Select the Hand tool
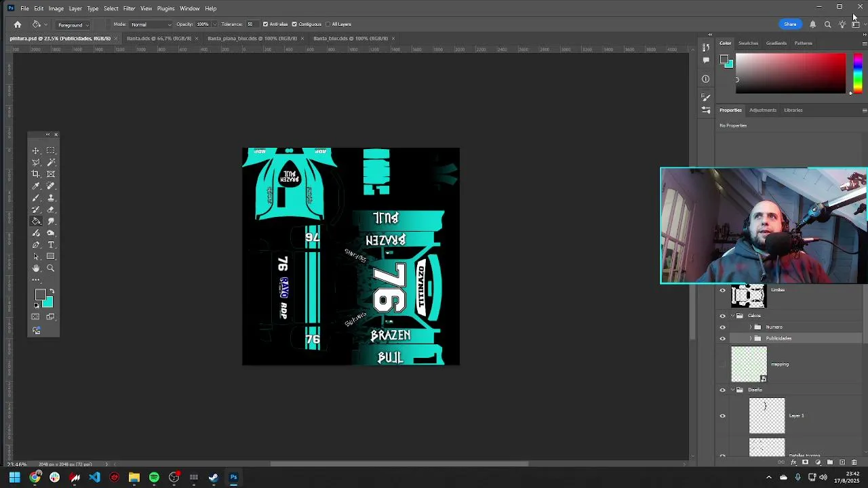This screenshot has height=488, width=868. pos(36,268)
